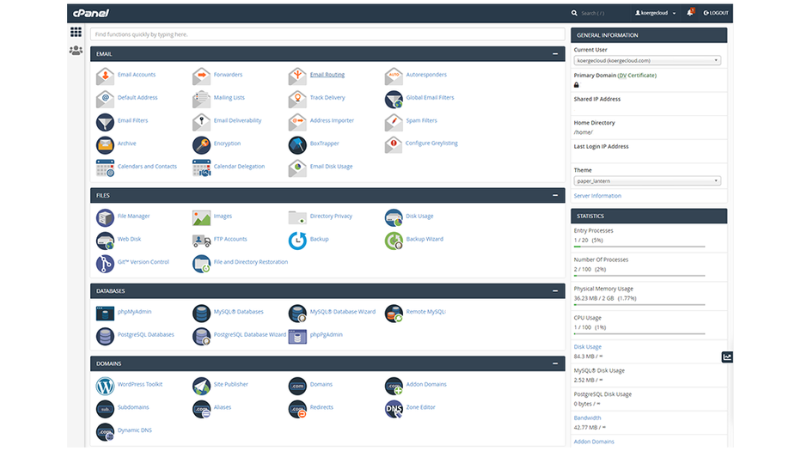Select the home grid icon in sidebar
This screenshot has height=450, width=800.
tap(76, 33)
